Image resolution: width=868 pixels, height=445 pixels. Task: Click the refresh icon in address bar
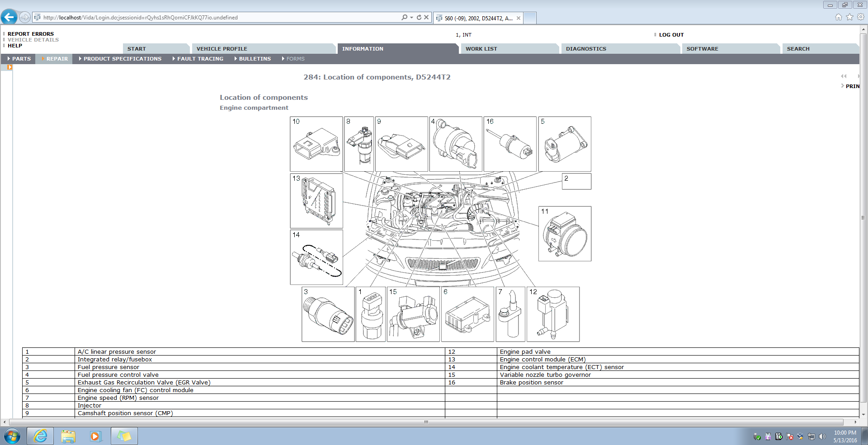[x=419, y=17]
